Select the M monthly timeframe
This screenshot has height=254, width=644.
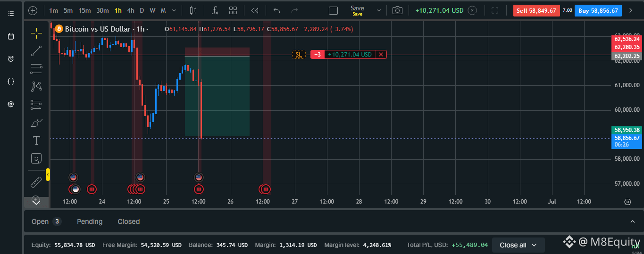point(163,10)
